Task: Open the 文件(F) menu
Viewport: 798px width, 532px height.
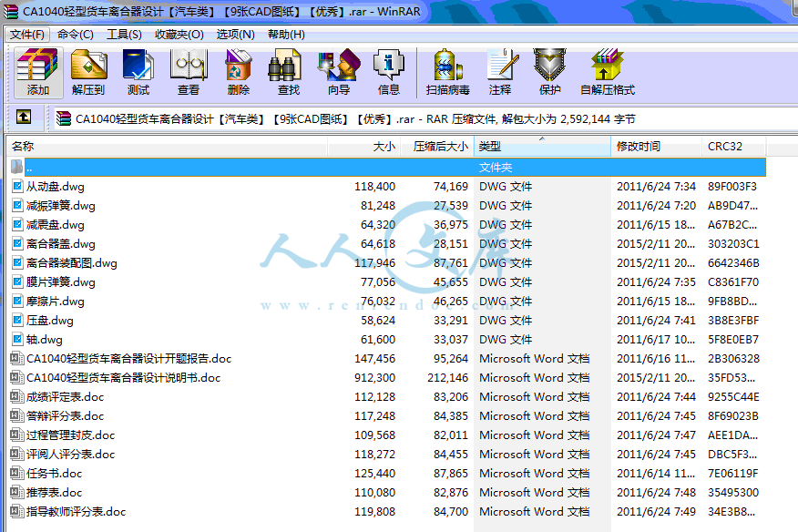Action: 27,34
